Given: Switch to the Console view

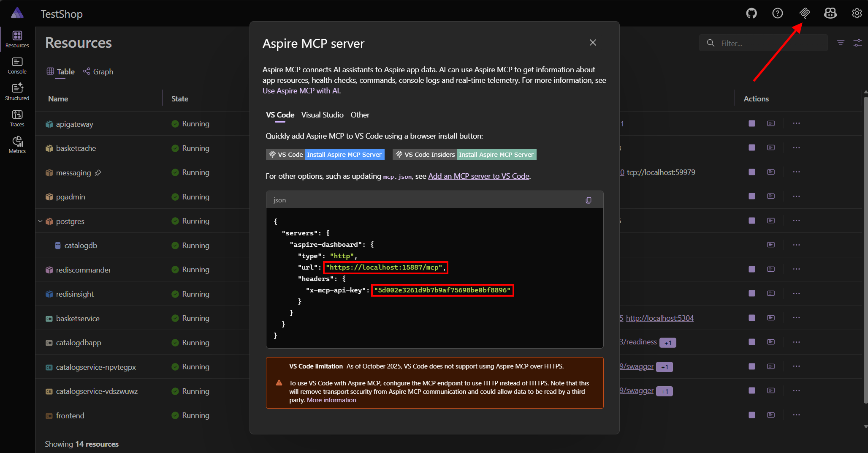Looking at the screenshot, I should 17,65.
